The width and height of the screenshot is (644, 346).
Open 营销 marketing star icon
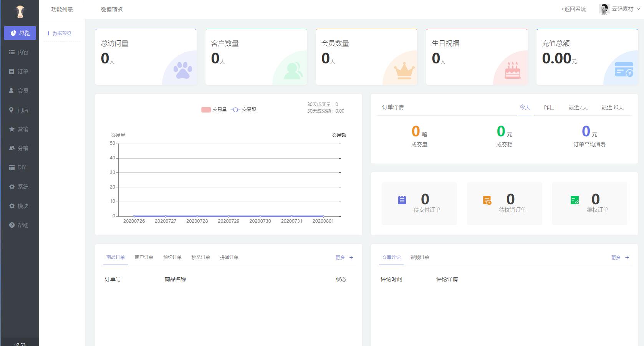[12, 129]
